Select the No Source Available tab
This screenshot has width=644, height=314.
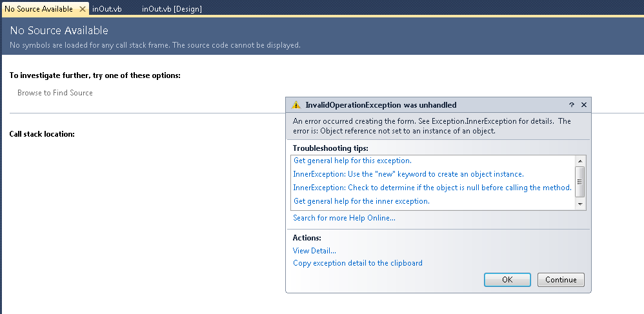pos(38,9)
